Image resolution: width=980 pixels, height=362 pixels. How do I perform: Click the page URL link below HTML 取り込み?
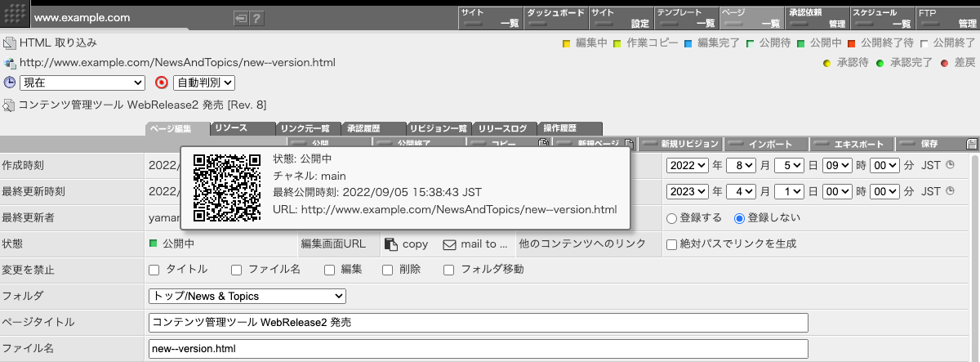(177, 62)
